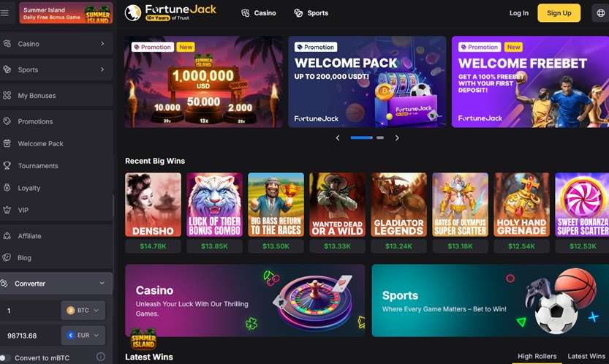
Task: Click the FortuneJack logo
Action: pyautogui.click(x=170, y=13)
